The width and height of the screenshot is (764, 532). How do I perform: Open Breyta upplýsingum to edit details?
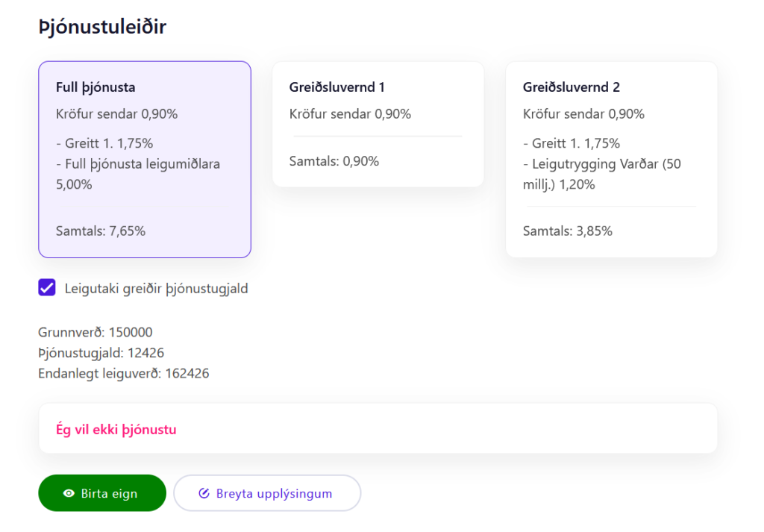tap(274, 493)
